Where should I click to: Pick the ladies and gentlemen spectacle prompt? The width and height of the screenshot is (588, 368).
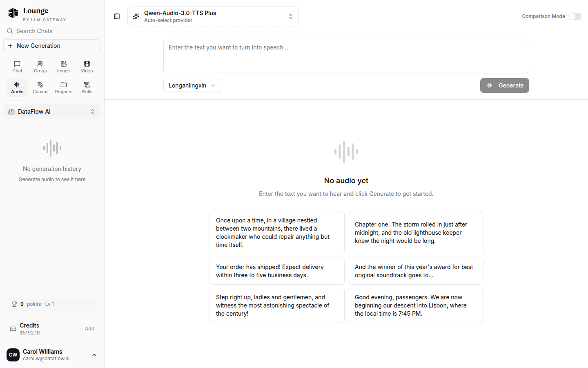277,305
